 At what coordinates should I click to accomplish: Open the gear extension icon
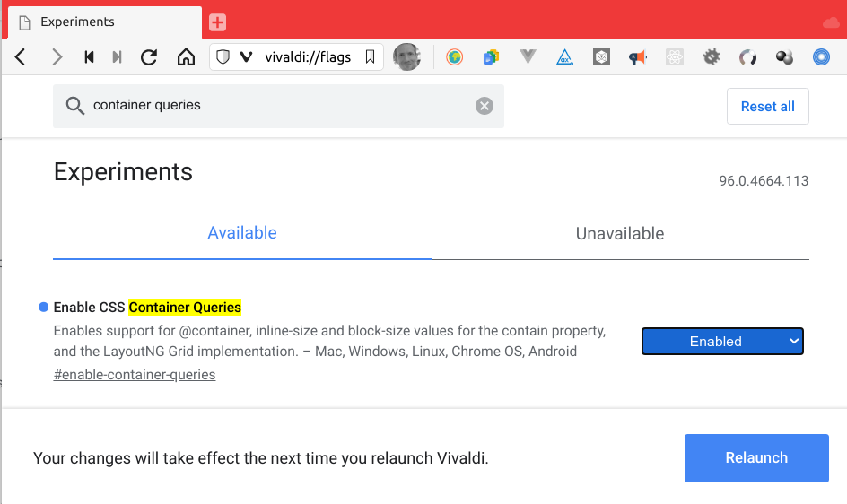pos(712,57)
